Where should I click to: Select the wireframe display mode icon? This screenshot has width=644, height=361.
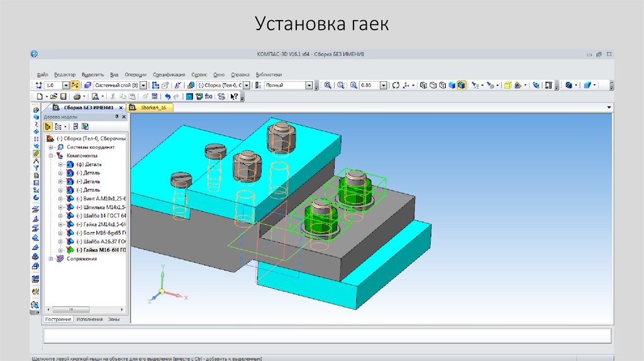click(x=424, y=85)
